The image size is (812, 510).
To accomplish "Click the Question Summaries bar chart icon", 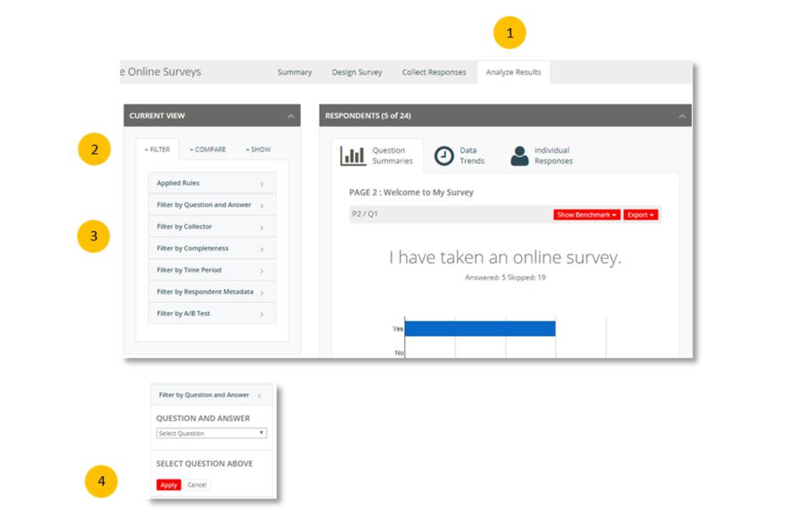I will pyautogui.click(x=353, y=156).
